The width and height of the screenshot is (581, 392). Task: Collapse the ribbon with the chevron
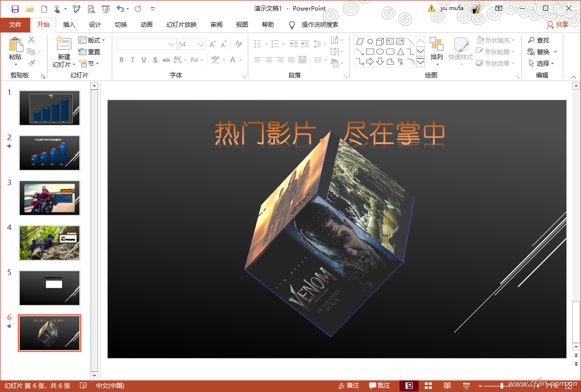tap(573, 77)
